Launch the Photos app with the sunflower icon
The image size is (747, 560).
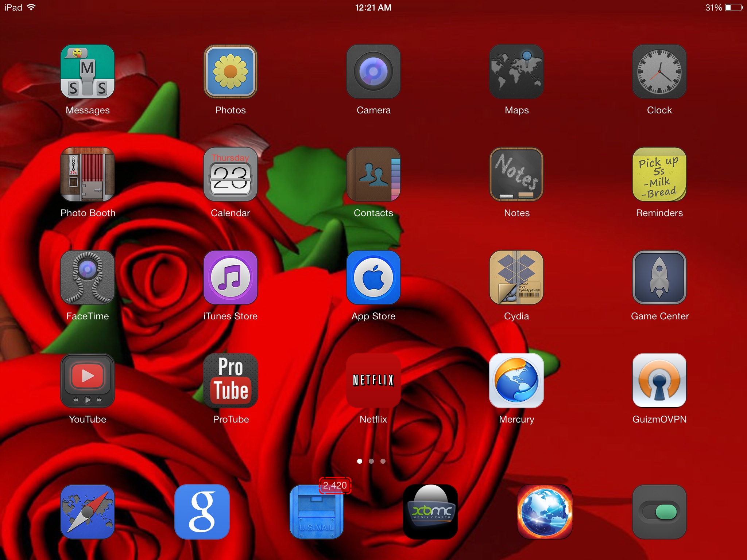point(231,71)
